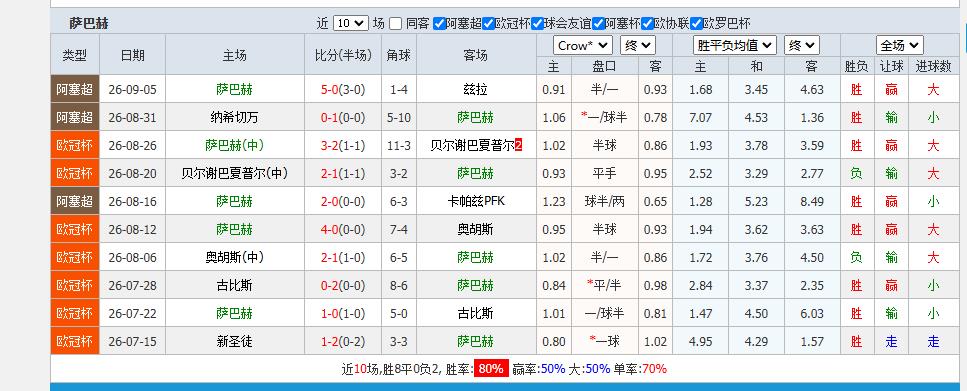Open the 0-1(0-0) score of the 纳希切万 match
967x391 pixels.
click(343, 117)
